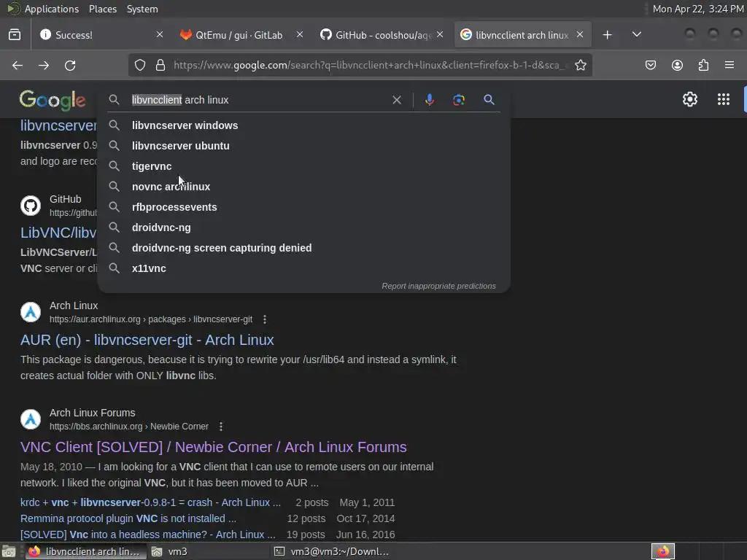747x560 pixels.
Task: Close the QtEmu / gui GitLab tab
Action: 300,34
